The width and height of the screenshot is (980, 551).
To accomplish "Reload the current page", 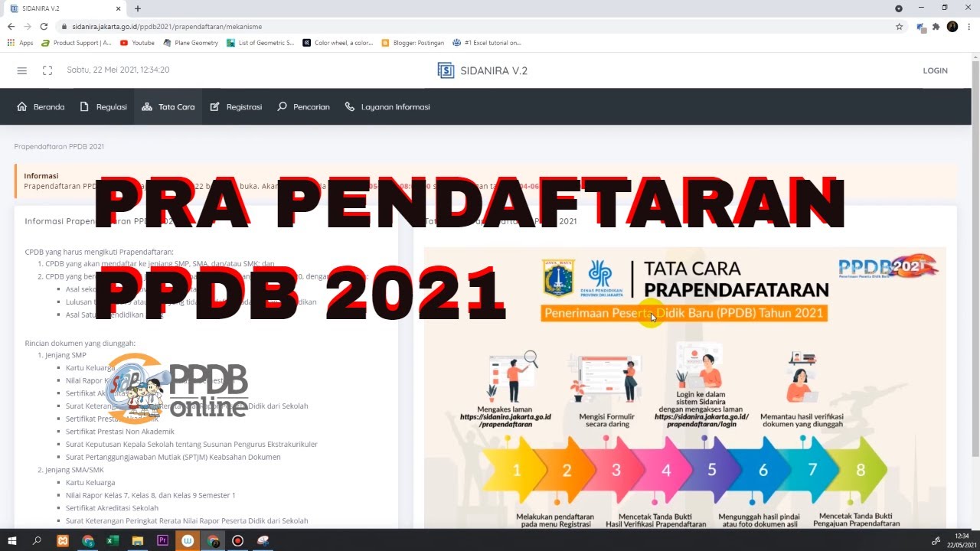I will coord(44,26).
